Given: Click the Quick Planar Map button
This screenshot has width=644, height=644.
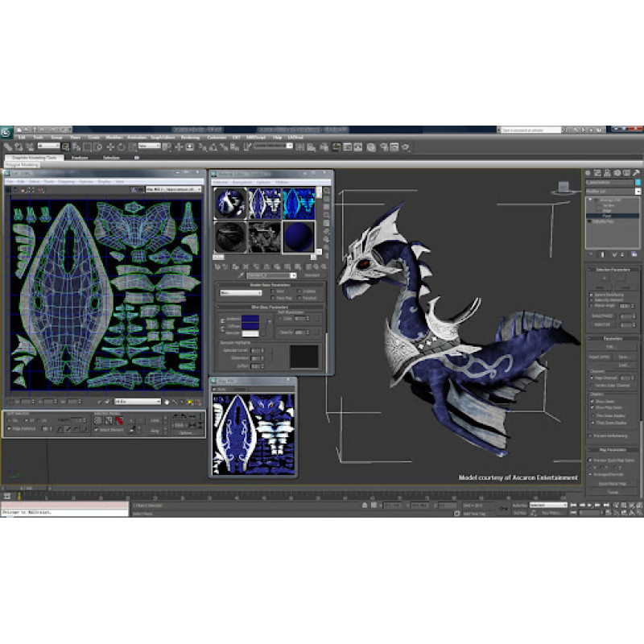Looking at the screenshot, I should [613, 483].
